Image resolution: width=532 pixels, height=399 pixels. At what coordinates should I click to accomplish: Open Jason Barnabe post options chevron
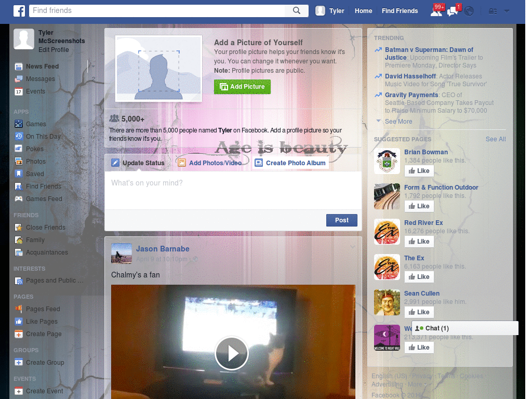coord(353,247)
